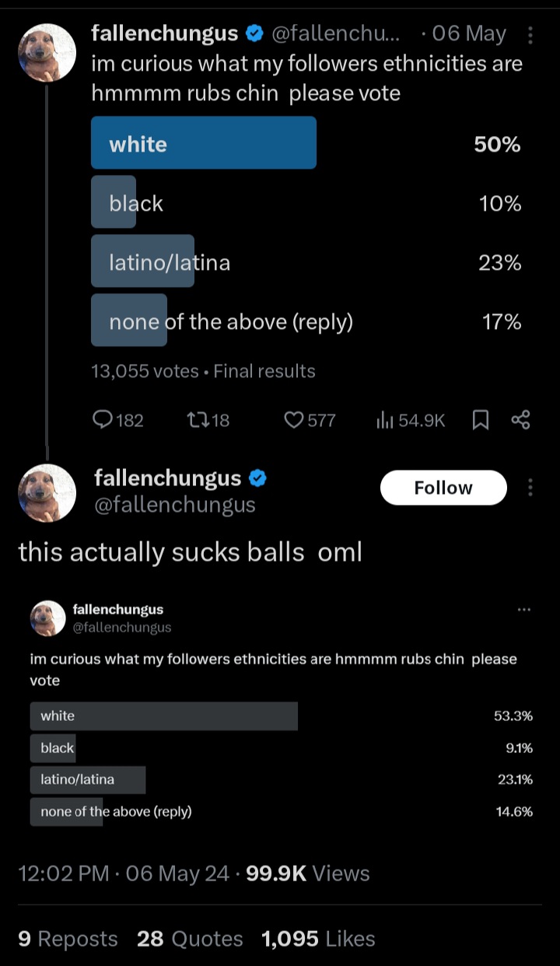View the 9 Reposts list

pos(68,939)
